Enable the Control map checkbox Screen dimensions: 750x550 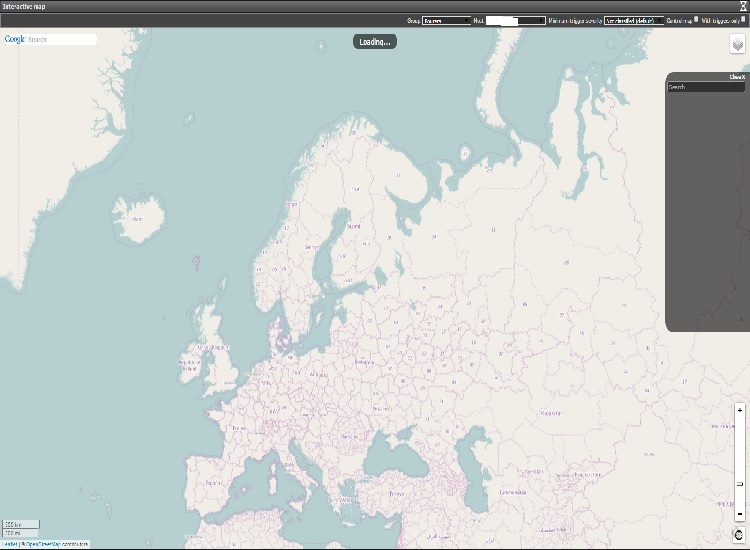(697, 19)
